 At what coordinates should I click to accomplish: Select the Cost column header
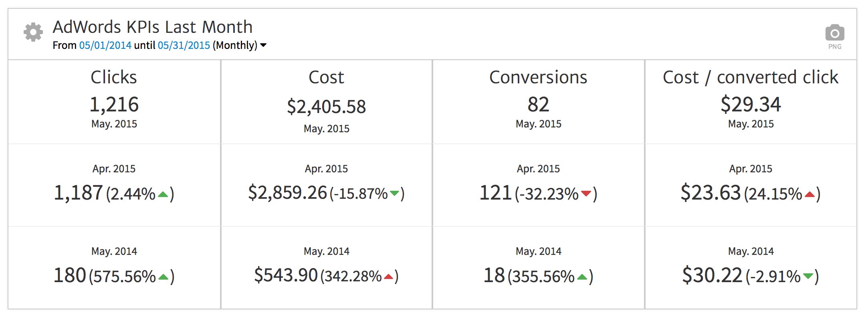[x=326, y=77]
